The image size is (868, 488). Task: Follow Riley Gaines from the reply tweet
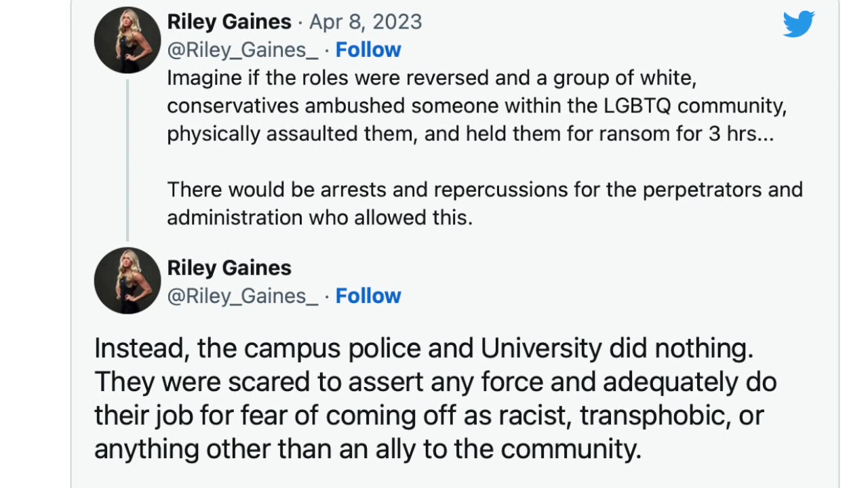click(x=368, y=296)
